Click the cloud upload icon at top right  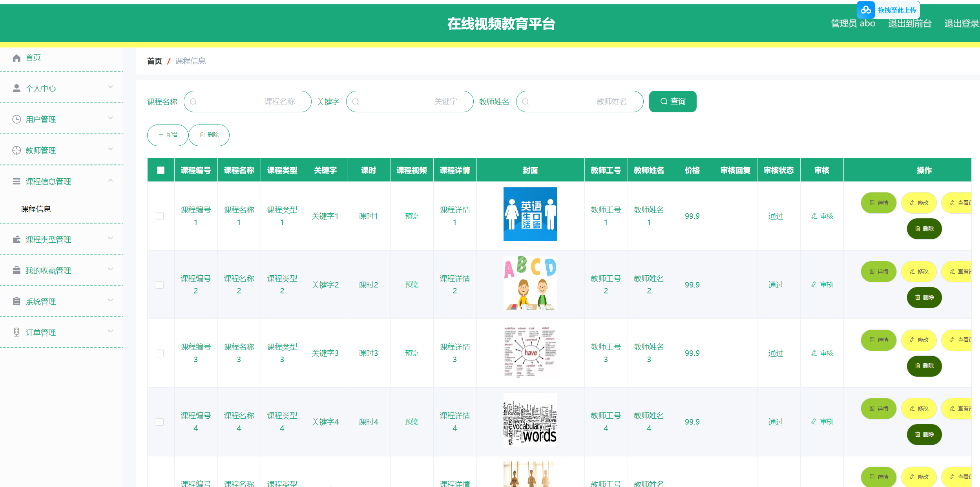tap(865, 9)
